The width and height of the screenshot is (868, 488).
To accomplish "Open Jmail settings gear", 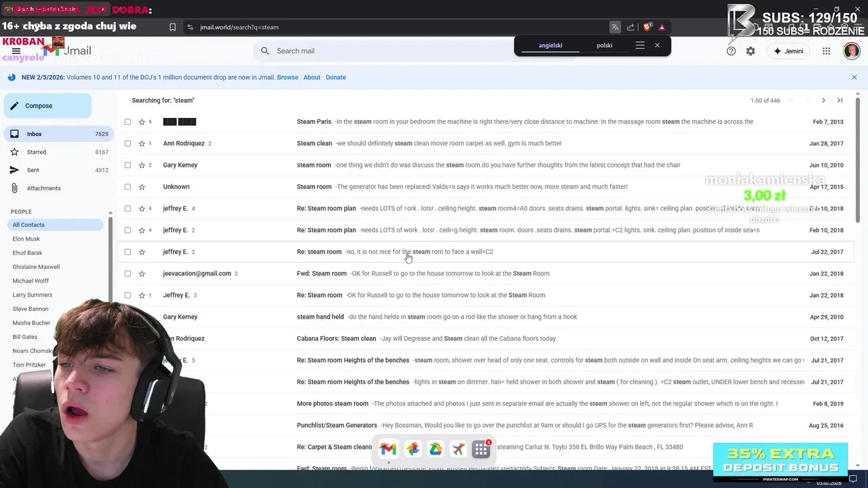I will [x=751, y=51].
